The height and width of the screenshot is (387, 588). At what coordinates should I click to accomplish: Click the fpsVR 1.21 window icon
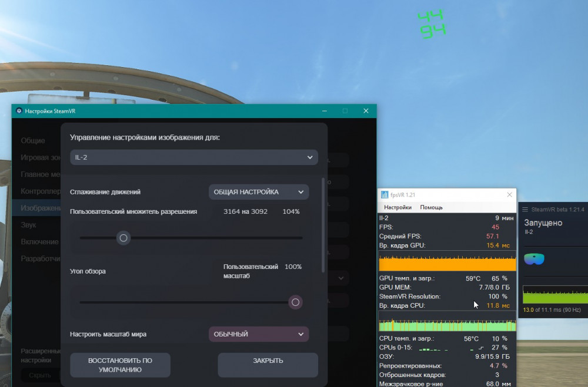[385, 194]
